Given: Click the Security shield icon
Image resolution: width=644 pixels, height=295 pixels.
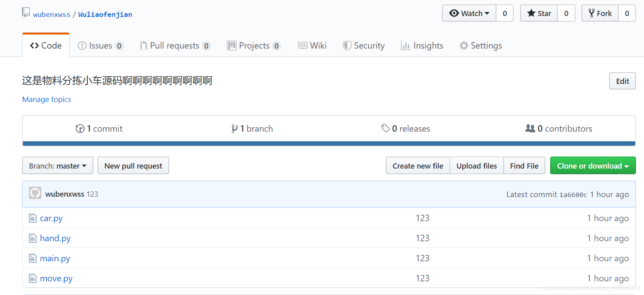Looking at the screenshot, I should coord(347,46).
